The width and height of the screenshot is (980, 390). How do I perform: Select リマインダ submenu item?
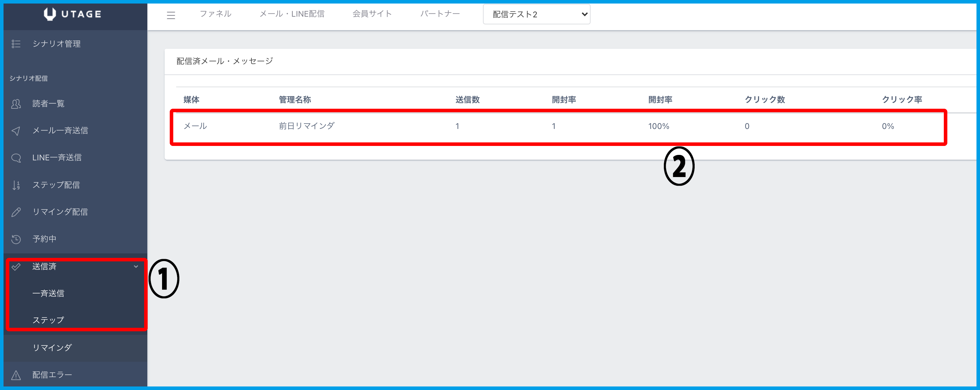pos(52,348)
